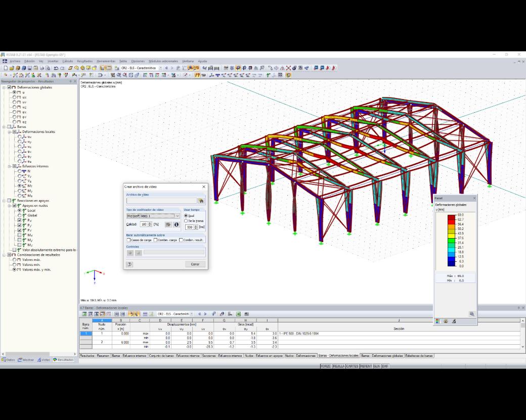Open the Microsoft Video 1 codec dropdown
Screen dimensions: 526x420
click(153, 216)
